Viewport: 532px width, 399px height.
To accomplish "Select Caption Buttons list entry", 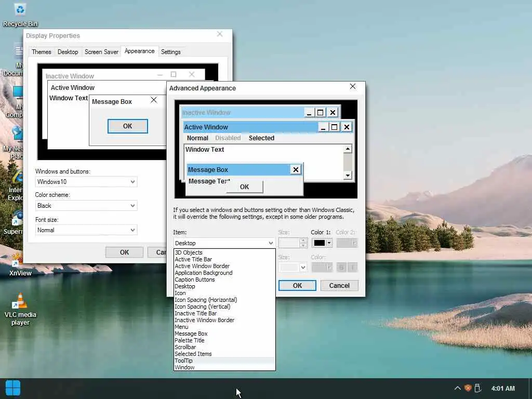I will (x=224, y=280).
